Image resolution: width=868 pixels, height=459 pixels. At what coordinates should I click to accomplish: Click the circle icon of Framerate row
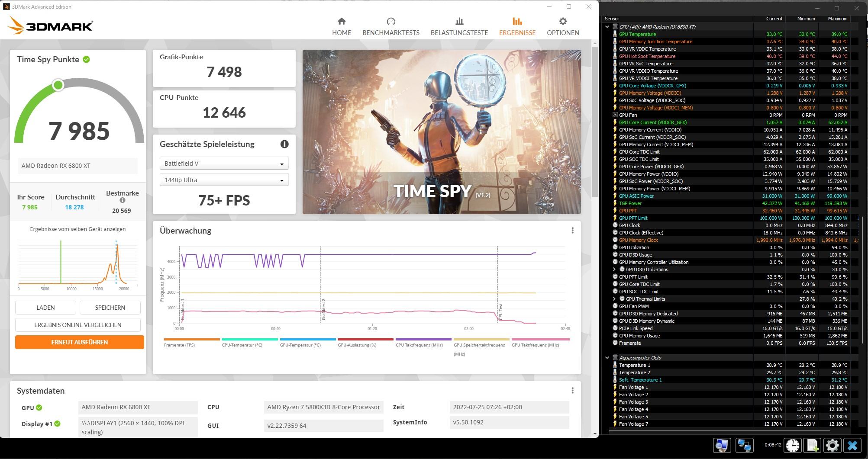click(615, 343)
